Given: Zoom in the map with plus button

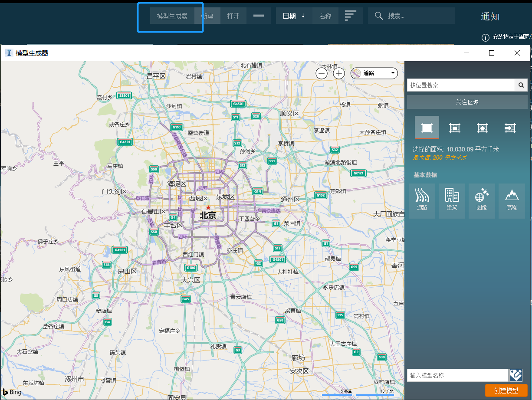Looking at the screenshot, I should pos(339,73).
